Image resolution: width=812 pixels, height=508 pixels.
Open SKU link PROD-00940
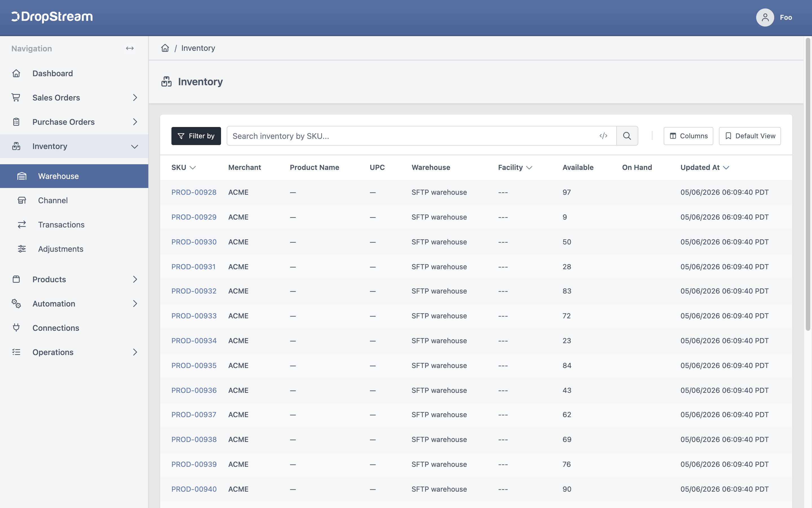[194, 489]
